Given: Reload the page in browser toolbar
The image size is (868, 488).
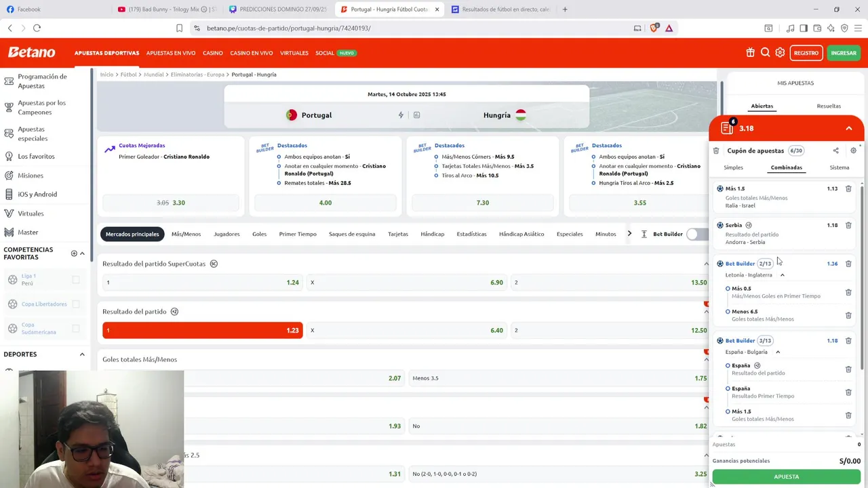Looking at the screenshot, I should point(37,28).
